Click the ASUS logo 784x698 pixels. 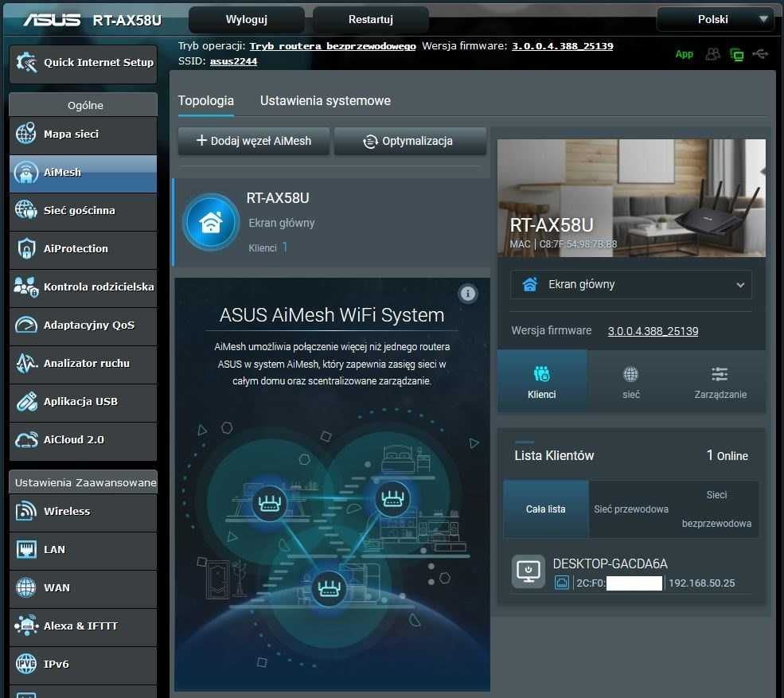[x=52, y=20]
